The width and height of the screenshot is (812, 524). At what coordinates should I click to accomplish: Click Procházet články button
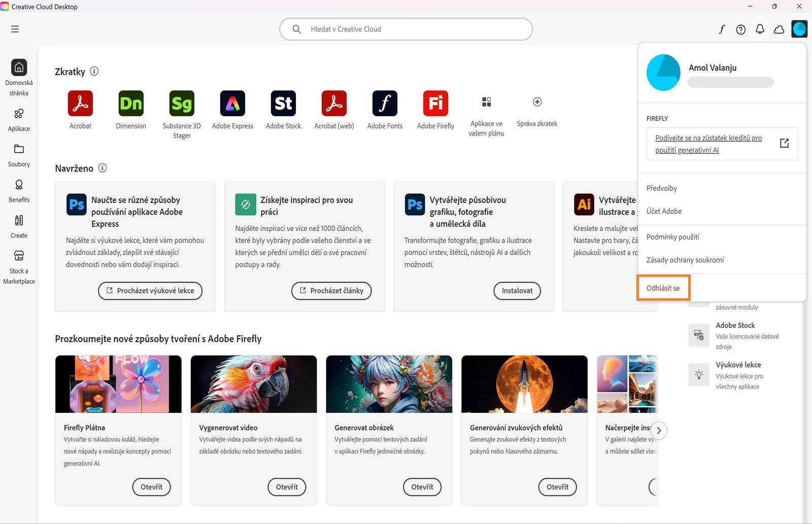(x=331, y=291)
